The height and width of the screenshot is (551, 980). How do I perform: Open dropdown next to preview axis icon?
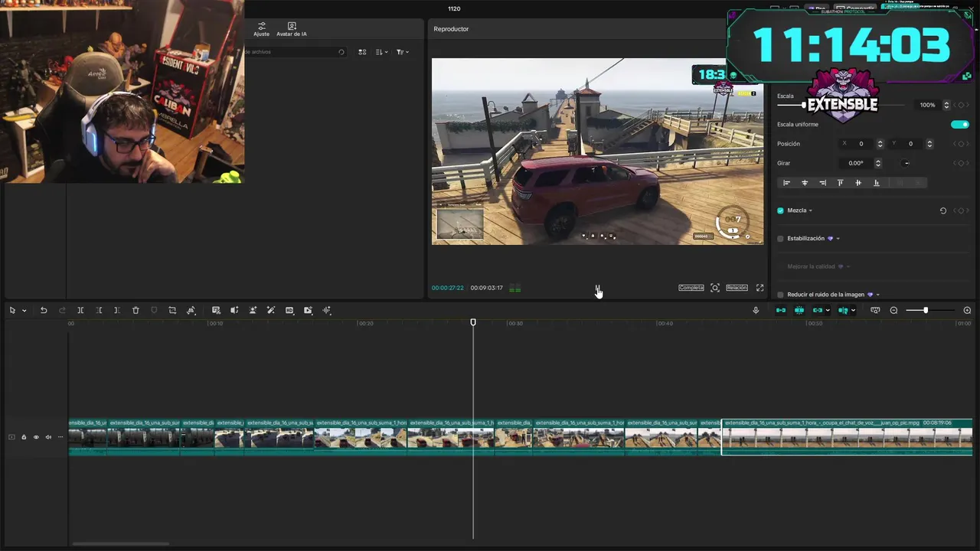pos(853,311)
